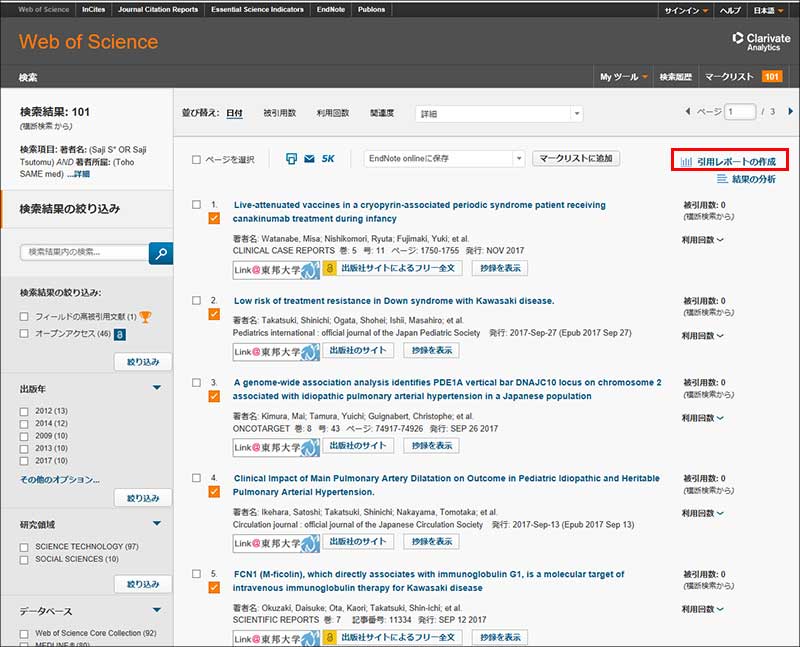Click orange marked-list icon for result 3
Viewport: 800px width, 647px height.
coord(214,396)
